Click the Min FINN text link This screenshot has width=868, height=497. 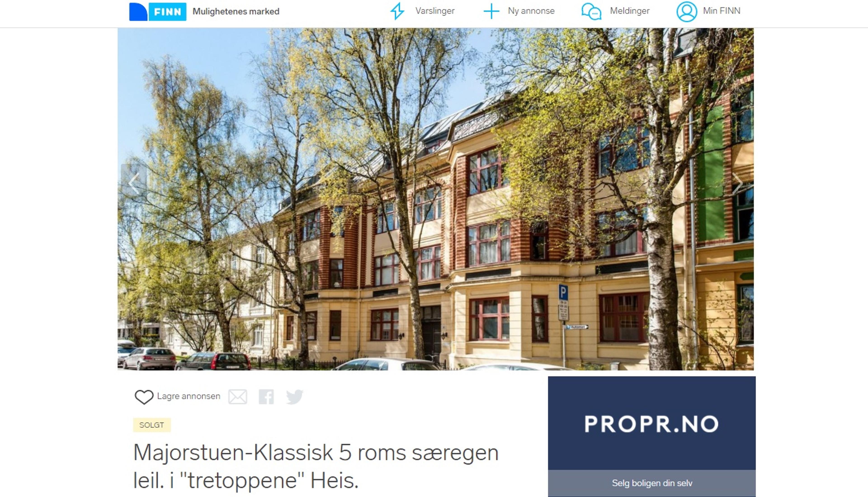pyautogui.click(x=721, y=11)
